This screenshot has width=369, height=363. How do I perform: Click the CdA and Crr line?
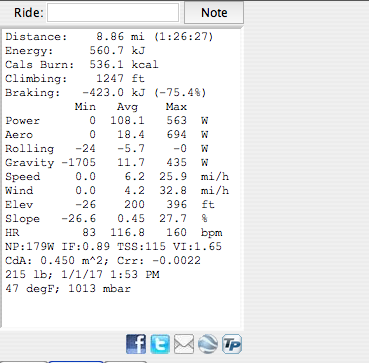pos(103,261)
